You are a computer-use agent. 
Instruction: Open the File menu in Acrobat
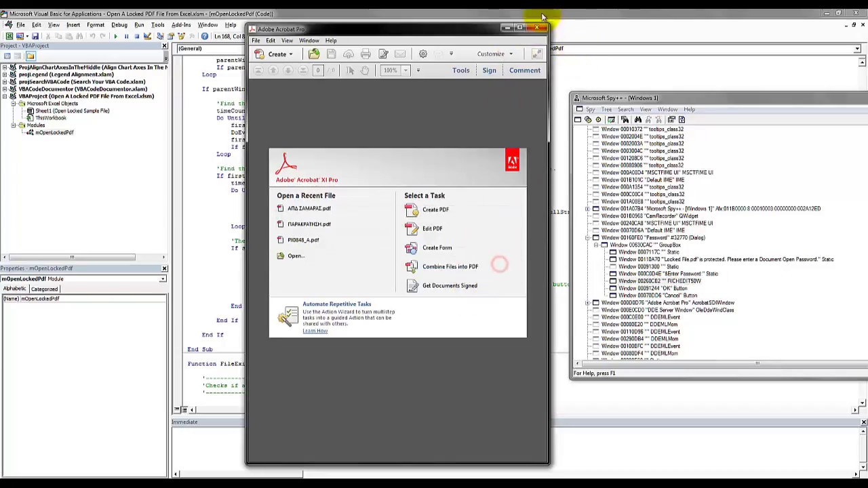[x=256, y=41]
